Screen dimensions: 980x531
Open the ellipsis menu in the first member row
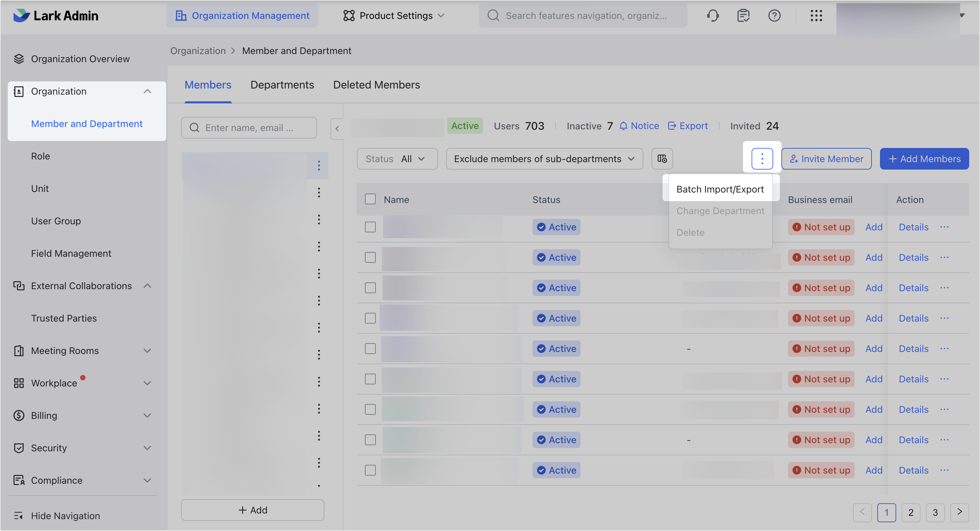click(x=944, y=227)
